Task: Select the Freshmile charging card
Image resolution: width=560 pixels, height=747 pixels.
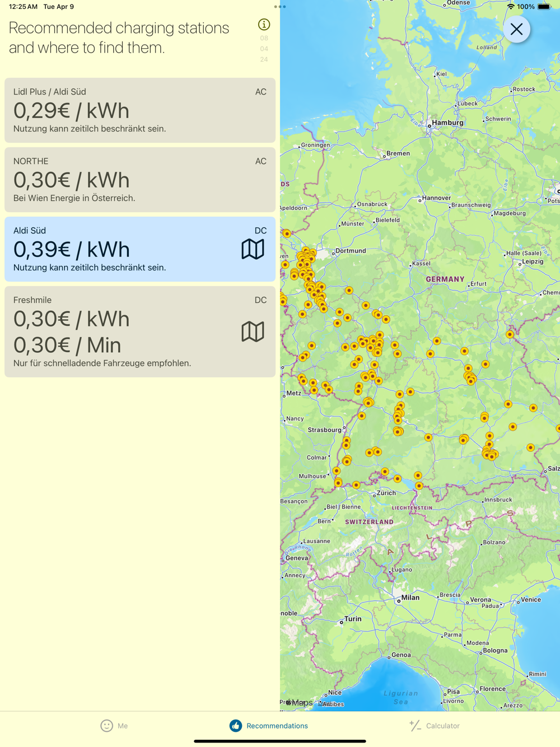Action: pyautogui.click(x=140, y=332)
